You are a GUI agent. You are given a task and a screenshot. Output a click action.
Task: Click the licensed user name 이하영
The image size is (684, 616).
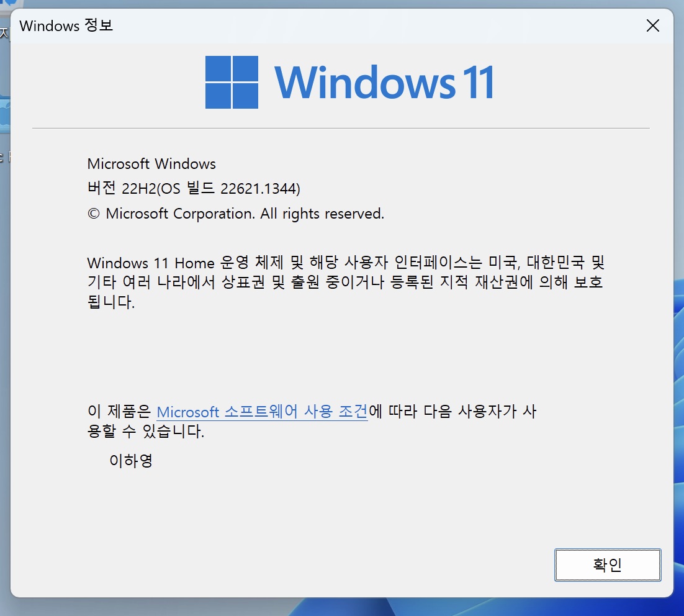pos(131,460)
